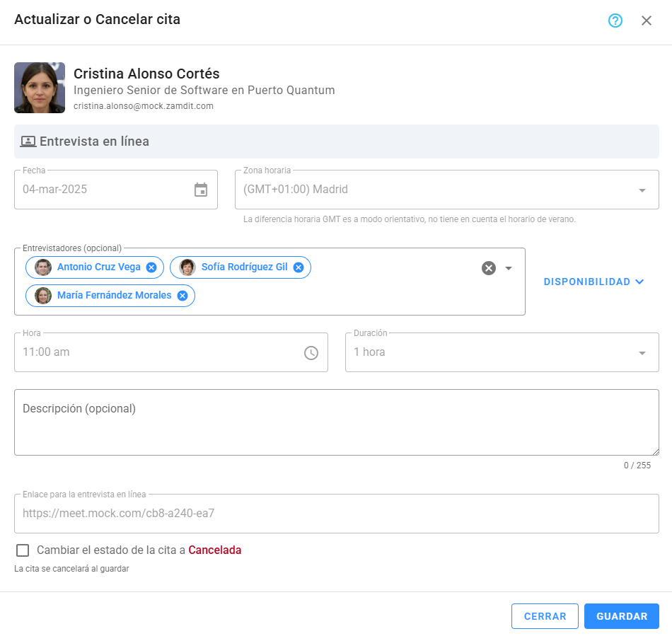Click the Hora time input field
The height and width of the screenshot is (636, 672).
pyautogui.click(x=156, y=352)
